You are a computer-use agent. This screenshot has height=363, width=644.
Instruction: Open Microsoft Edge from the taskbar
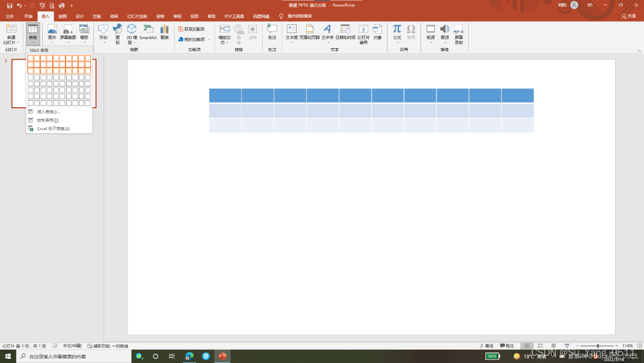pos(189,356)
